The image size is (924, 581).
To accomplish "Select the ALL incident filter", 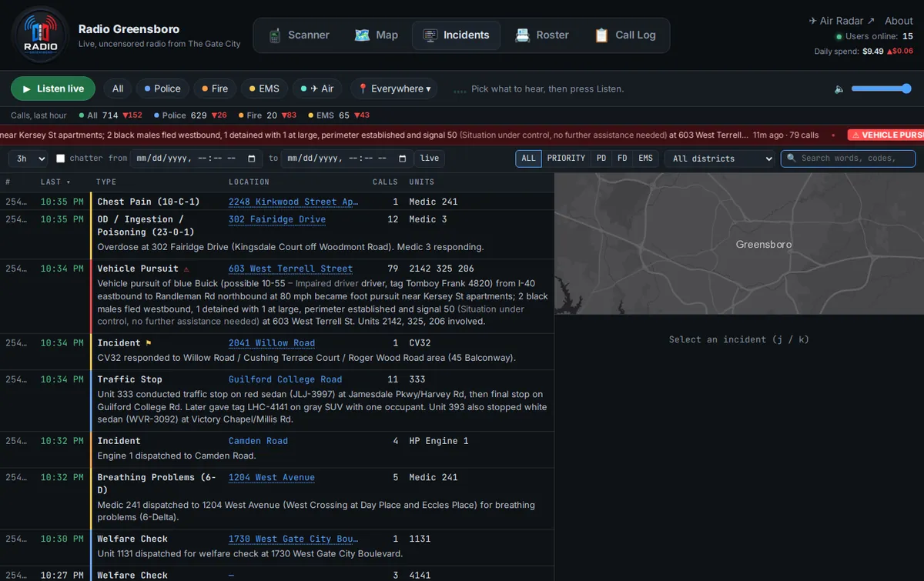I will (x=528, y=159).
